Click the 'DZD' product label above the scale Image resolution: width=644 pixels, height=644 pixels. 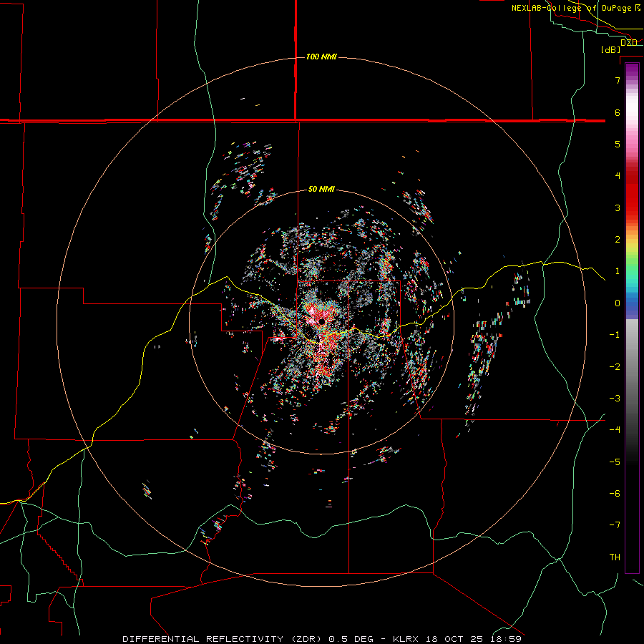[x=629, y=43]
